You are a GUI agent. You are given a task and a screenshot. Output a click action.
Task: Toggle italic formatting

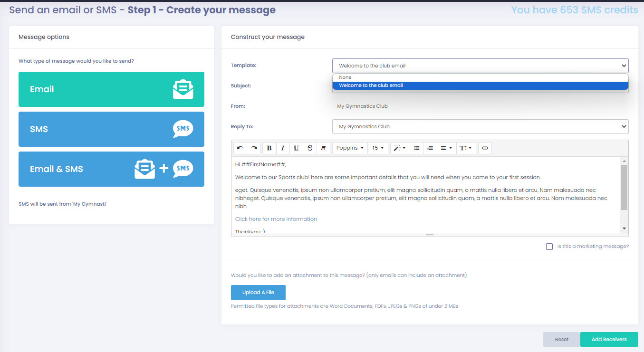pos(283,148)
